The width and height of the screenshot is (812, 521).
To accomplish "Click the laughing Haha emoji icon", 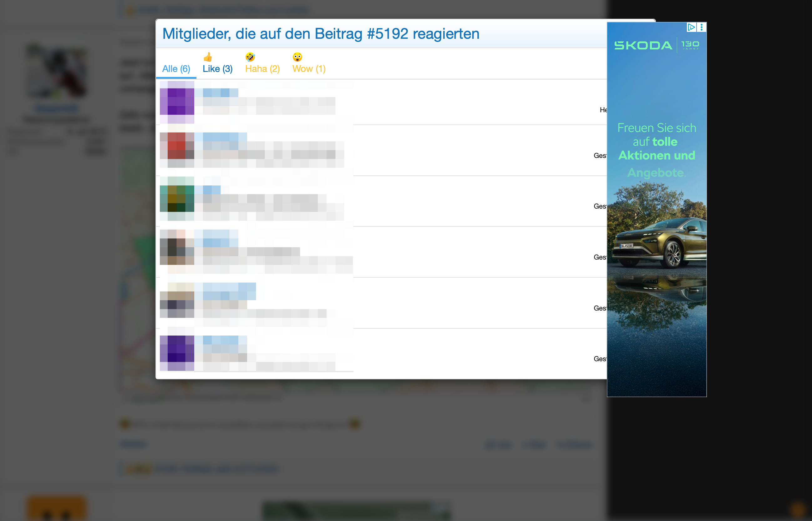I will [250, 57].
